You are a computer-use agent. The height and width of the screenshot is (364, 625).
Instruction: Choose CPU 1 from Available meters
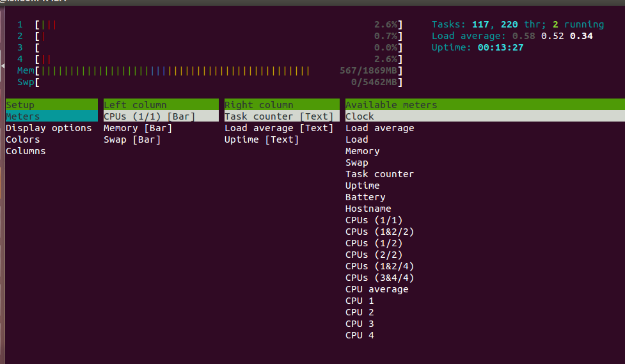click(x=360, y=301)
